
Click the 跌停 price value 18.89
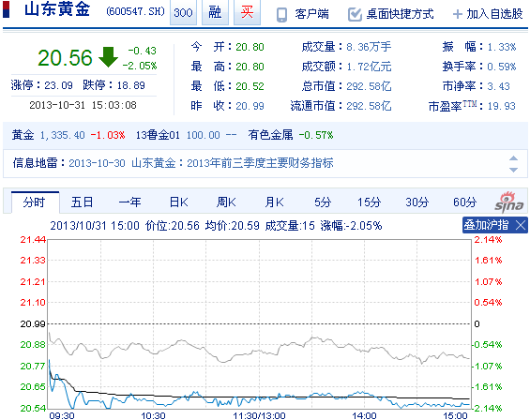click(x=130, y=85)
